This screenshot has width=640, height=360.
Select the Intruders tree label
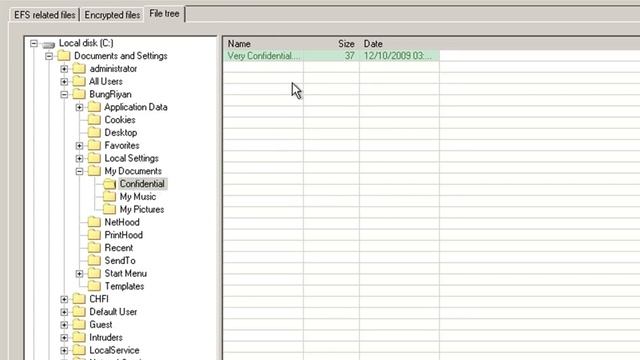point(106,338)
